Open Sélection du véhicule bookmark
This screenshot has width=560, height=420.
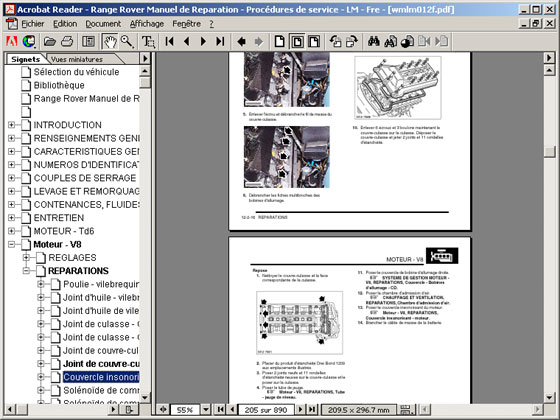pyautogui.click(x=76, y=72)
